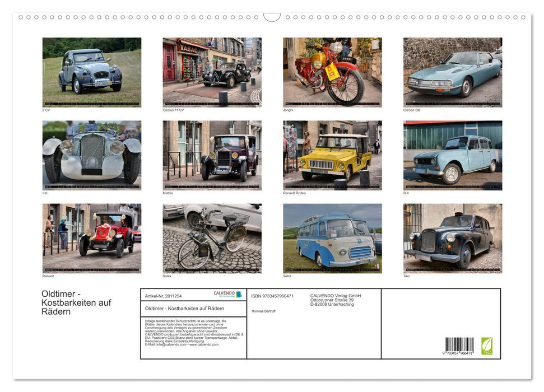Click the Mathis car thumbnail

tap(212, 155)
